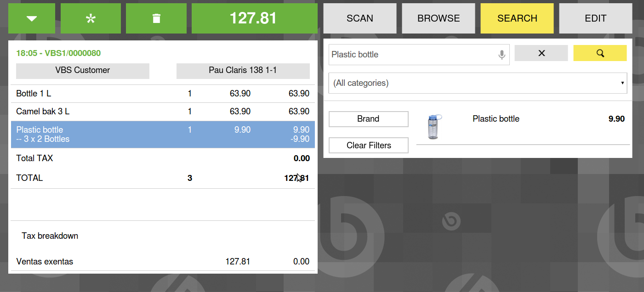This screenshot has width=644, height=292.
Task: Click the asterisk new receipt button
Action: [91, 18]
